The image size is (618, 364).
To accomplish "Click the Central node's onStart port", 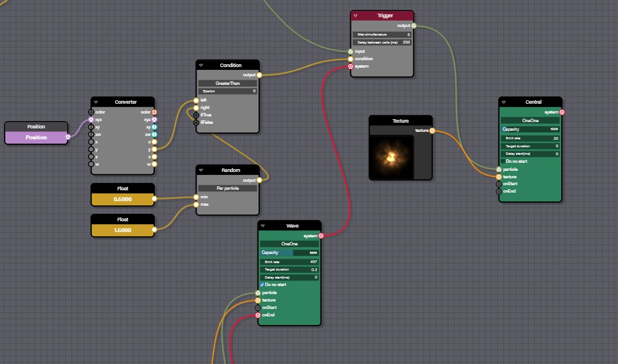I will point(499,184).
